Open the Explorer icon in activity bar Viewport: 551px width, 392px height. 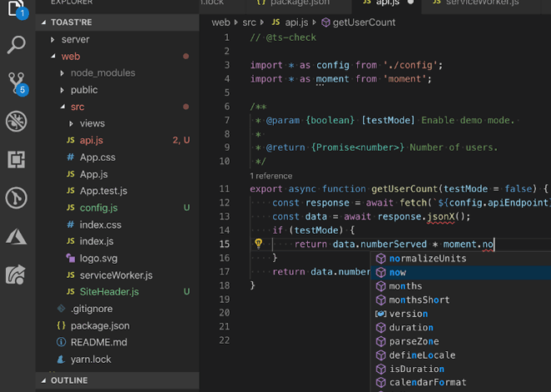[17, 8]
